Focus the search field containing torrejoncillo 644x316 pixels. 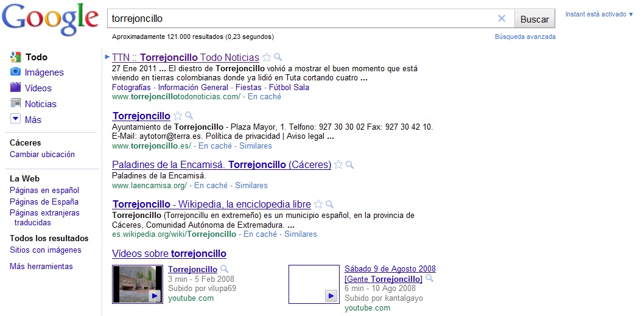(311, 18)
